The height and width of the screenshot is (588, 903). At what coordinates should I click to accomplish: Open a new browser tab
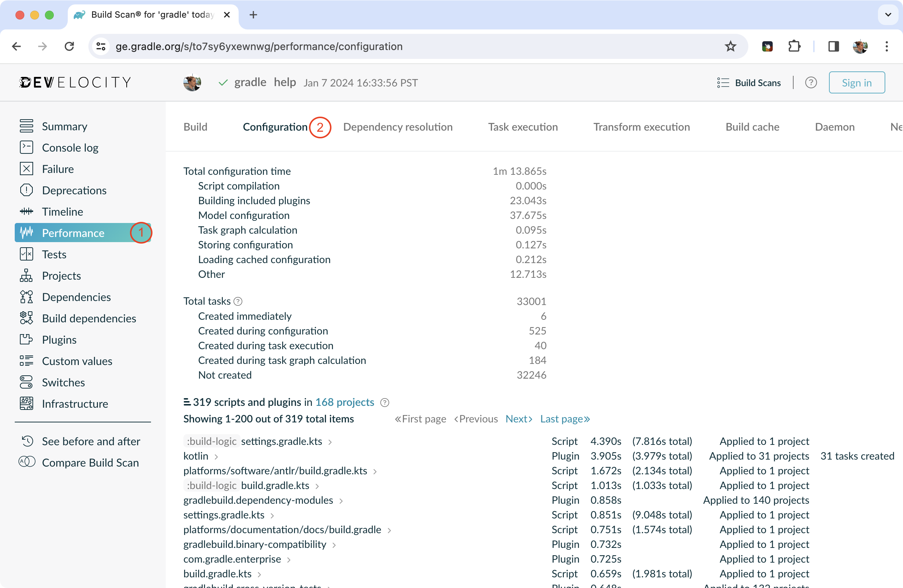[253, 15]
